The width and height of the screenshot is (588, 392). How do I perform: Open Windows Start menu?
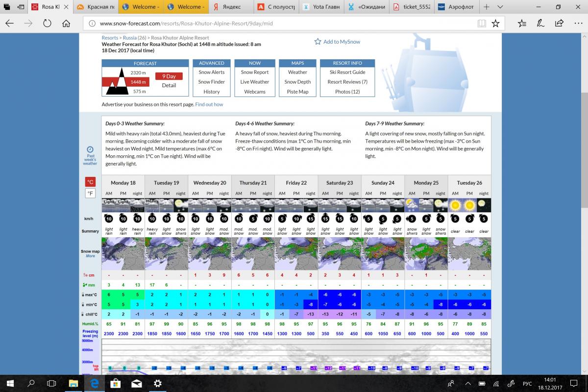[x=10, y=383]
